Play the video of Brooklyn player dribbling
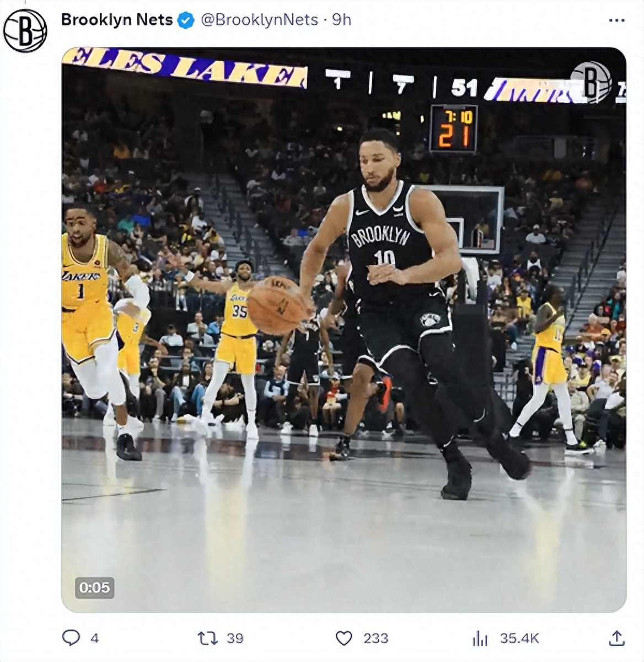Viewport: 644px width, 662px height. [344, 329]
